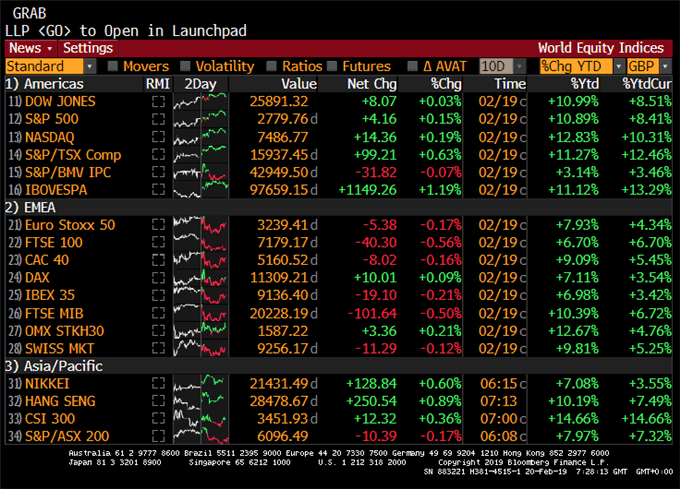Open the CAC 40 index link

(47, 260)
